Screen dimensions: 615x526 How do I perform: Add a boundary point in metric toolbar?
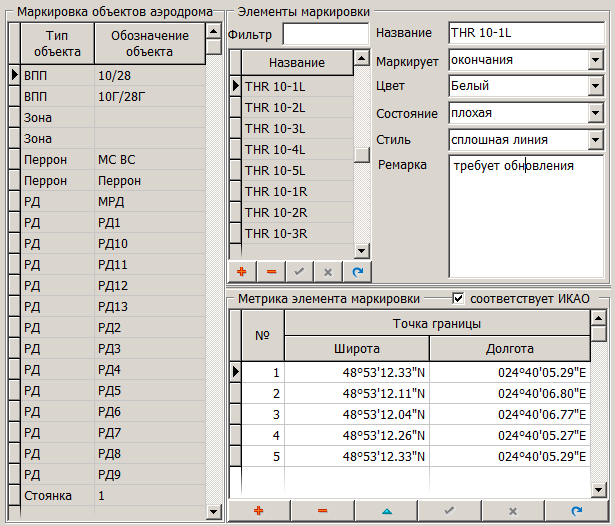pos(259,510)
